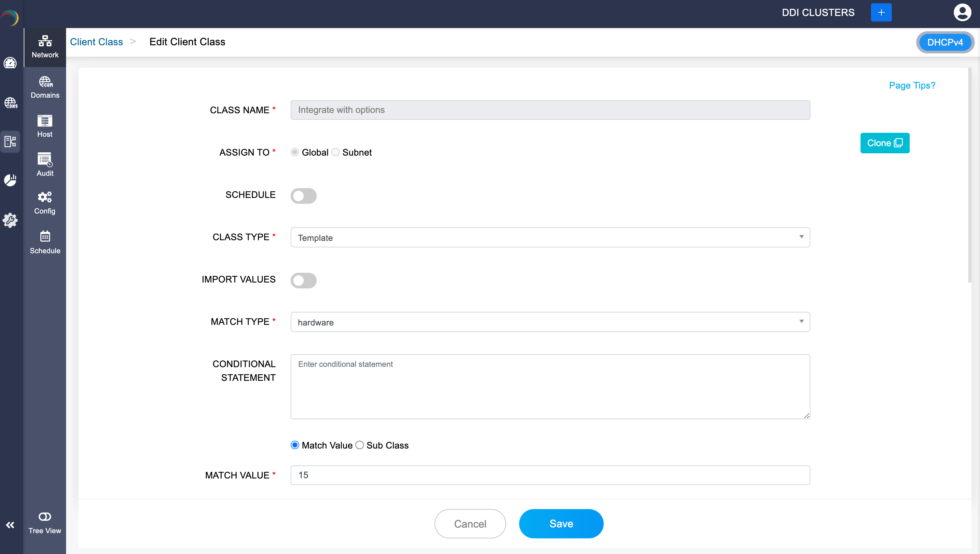Choose Subnet for ASSIGN TO

pyautogui.click(x=335, y=152)
